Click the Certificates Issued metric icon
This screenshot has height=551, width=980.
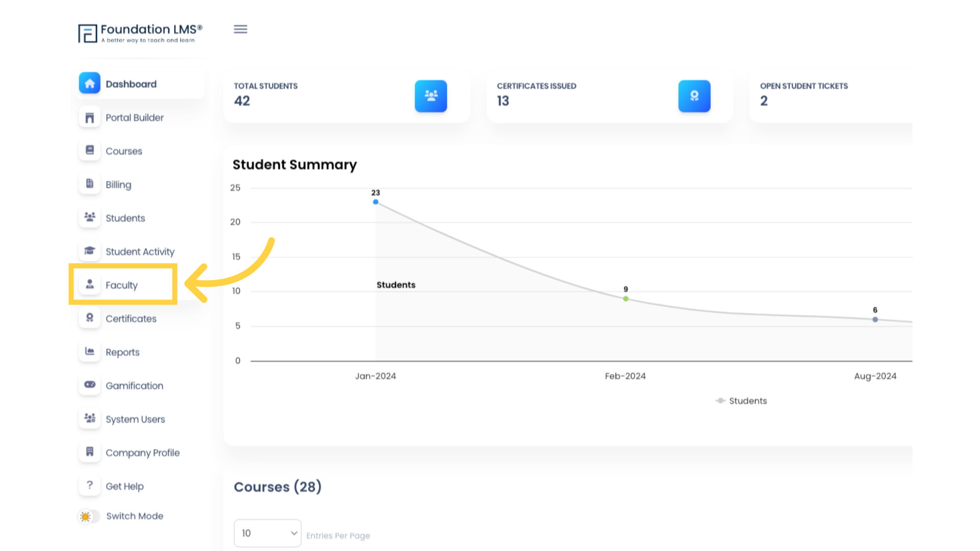(x=694, y=95)
